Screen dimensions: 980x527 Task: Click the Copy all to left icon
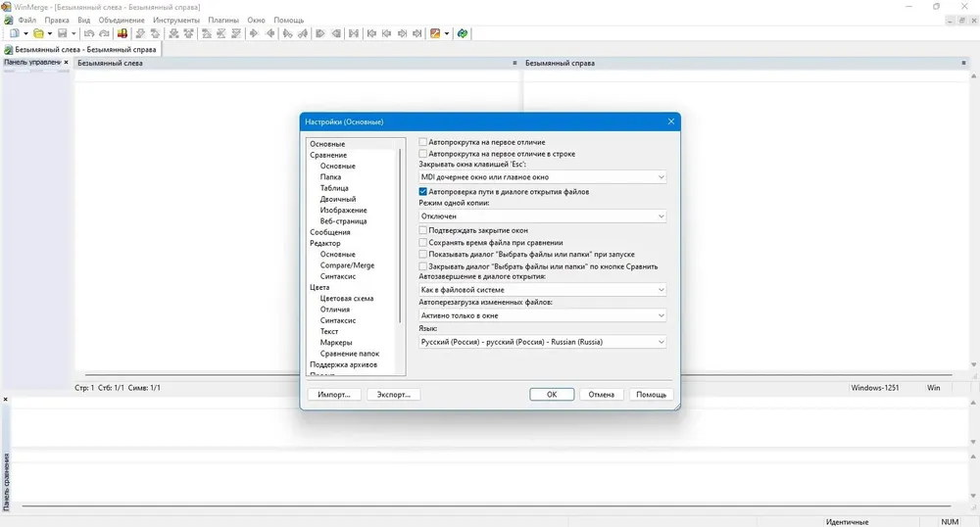[336, 33]
